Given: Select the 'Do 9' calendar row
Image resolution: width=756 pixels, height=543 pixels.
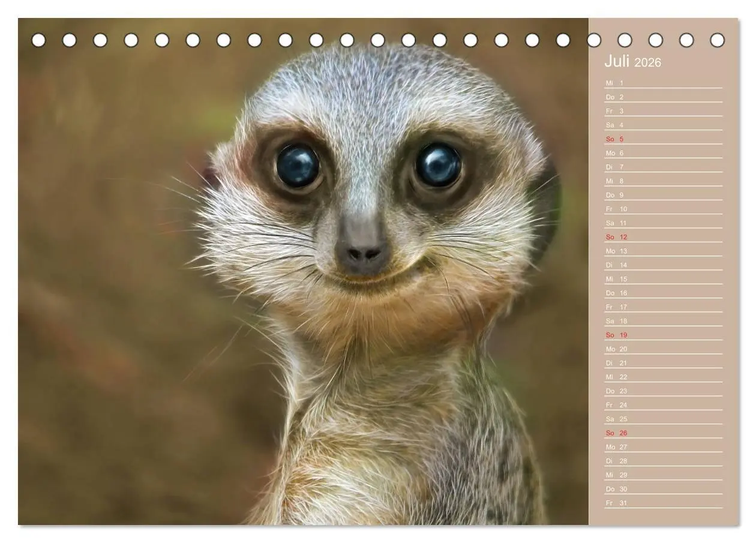Looking at the screenshot, I should coord(663,195).
